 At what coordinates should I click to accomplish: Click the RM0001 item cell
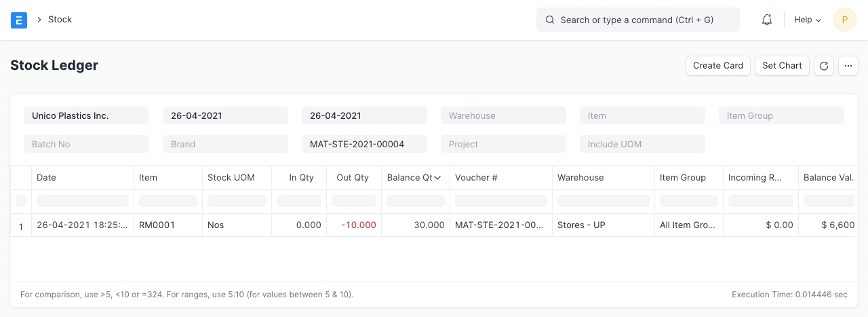coord(157,225)
